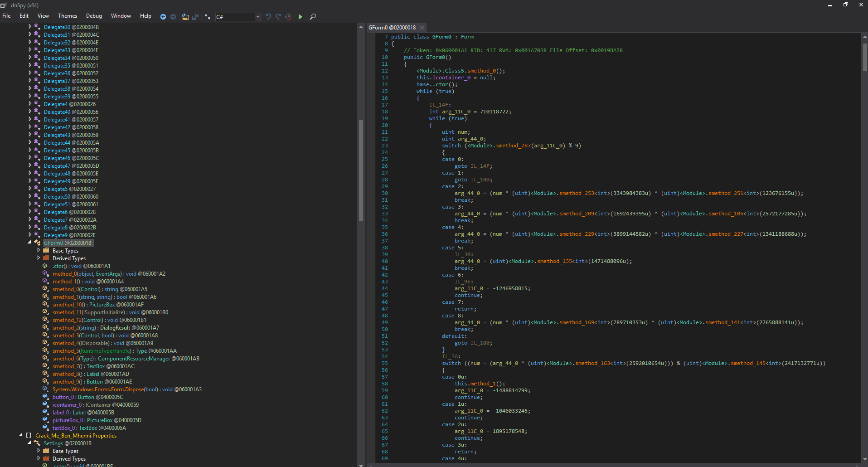
Task: Expand the Delegate40 tree node
Action: point(30,112)
